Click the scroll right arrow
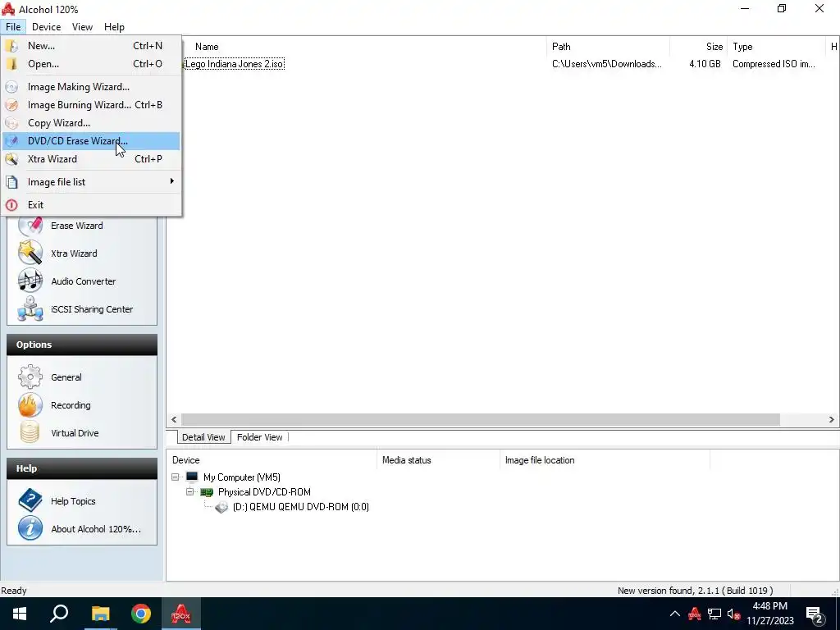 coord(832,419)
